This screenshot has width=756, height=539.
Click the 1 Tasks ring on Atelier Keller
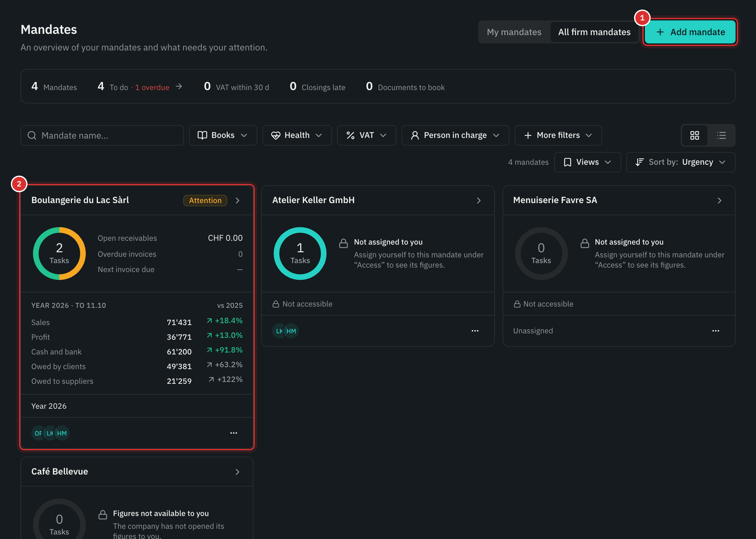click(x=300, y=254)
